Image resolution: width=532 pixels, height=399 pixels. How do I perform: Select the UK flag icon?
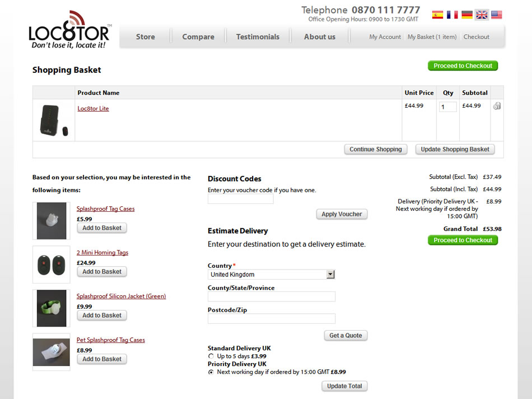click(482, 15)
